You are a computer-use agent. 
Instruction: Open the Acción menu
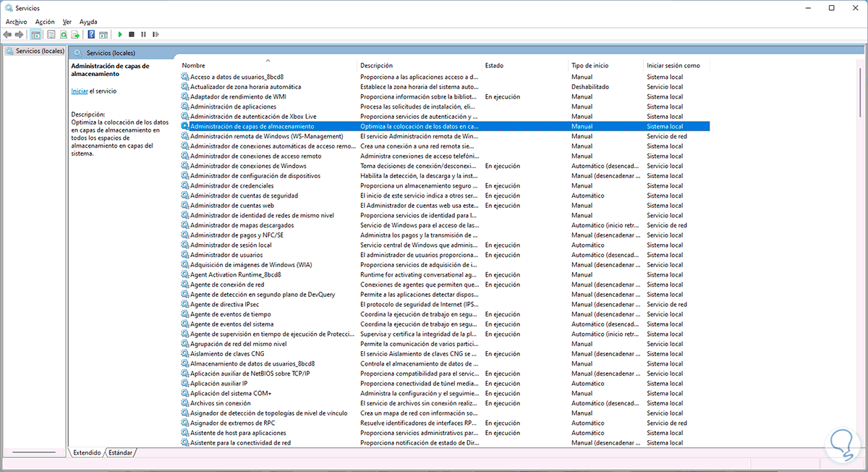coord(45,22)
